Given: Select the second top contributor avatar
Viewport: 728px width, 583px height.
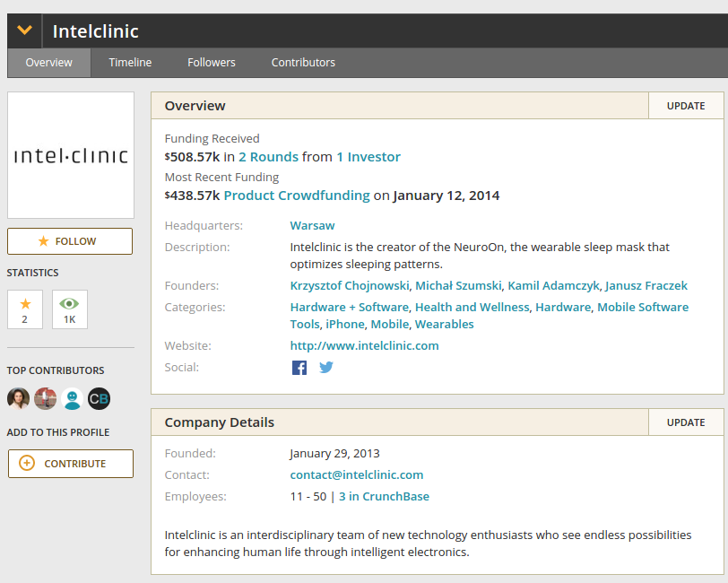Looking at the screenshot, I should tap(45, 399).
